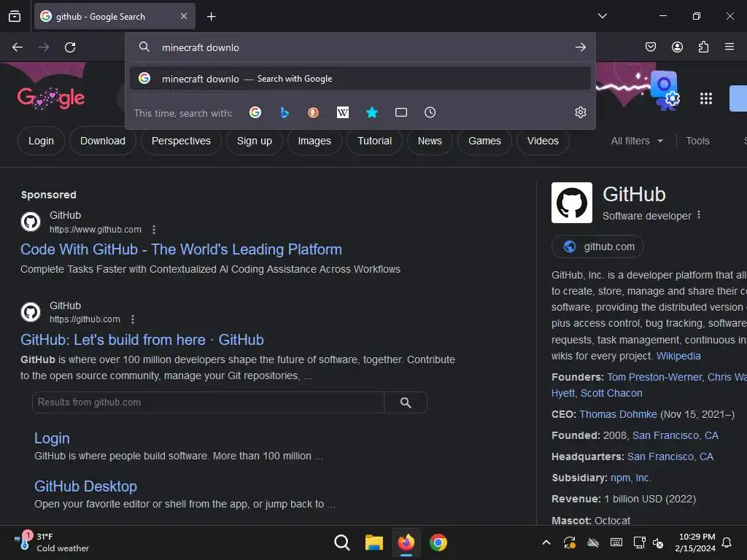Select the Download filter chip

click(102, 141)
